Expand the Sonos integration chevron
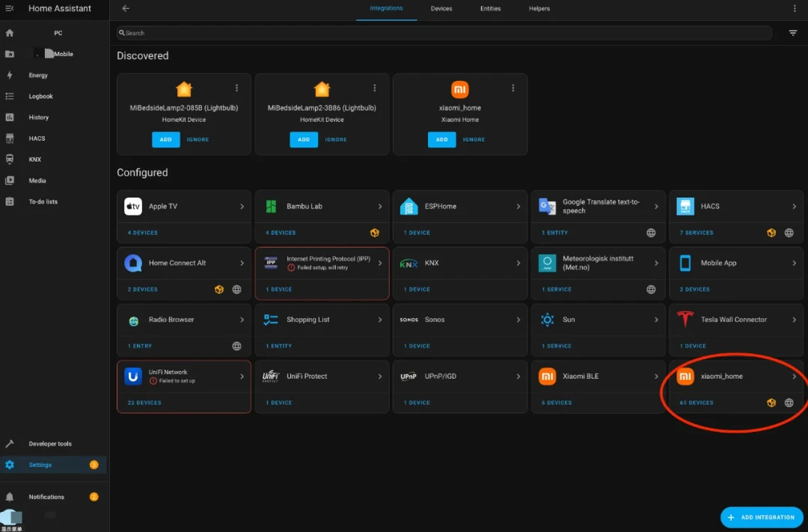This screenshot has width=808, height=532. click(x=518, y=319)
